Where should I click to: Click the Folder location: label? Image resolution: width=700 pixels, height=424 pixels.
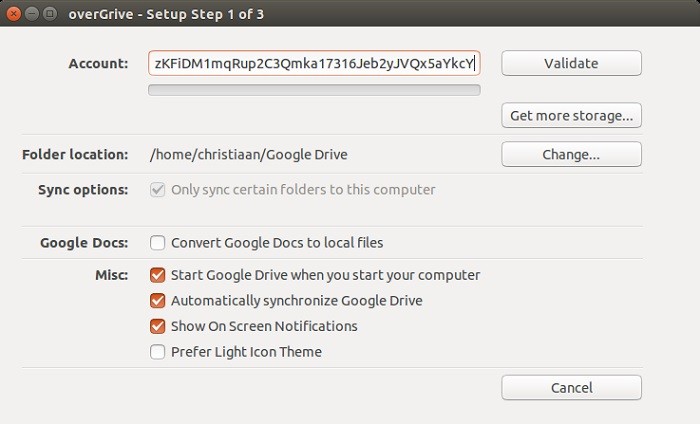[75, 154]
